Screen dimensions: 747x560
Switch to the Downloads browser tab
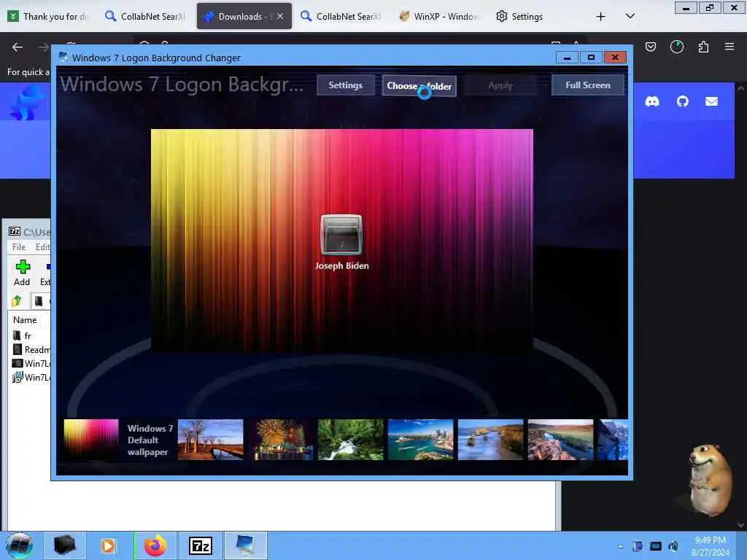click(x=239, y=17)
